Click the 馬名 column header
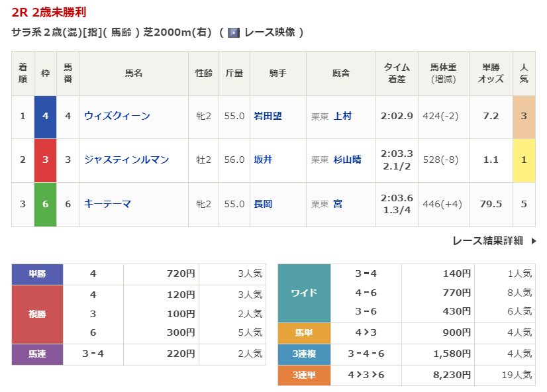547x392 pixels. pos(134,73)
